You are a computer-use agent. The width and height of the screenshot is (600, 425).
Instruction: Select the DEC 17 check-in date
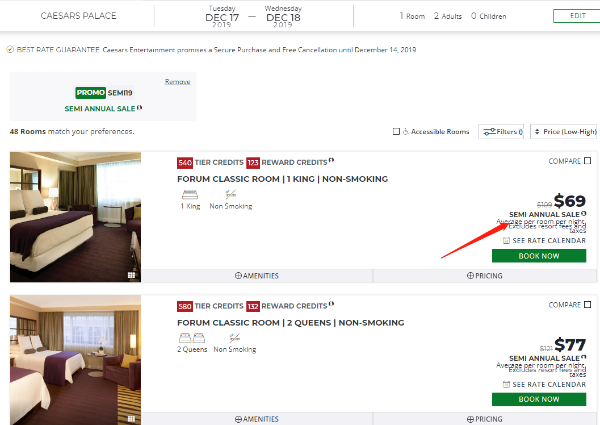coord(222,16)
